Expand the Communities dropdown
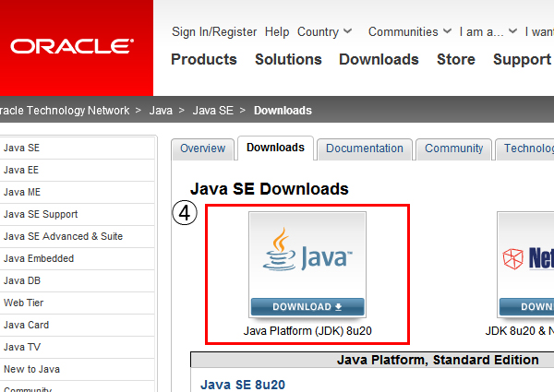554x392 pixels. pos(410,31)
